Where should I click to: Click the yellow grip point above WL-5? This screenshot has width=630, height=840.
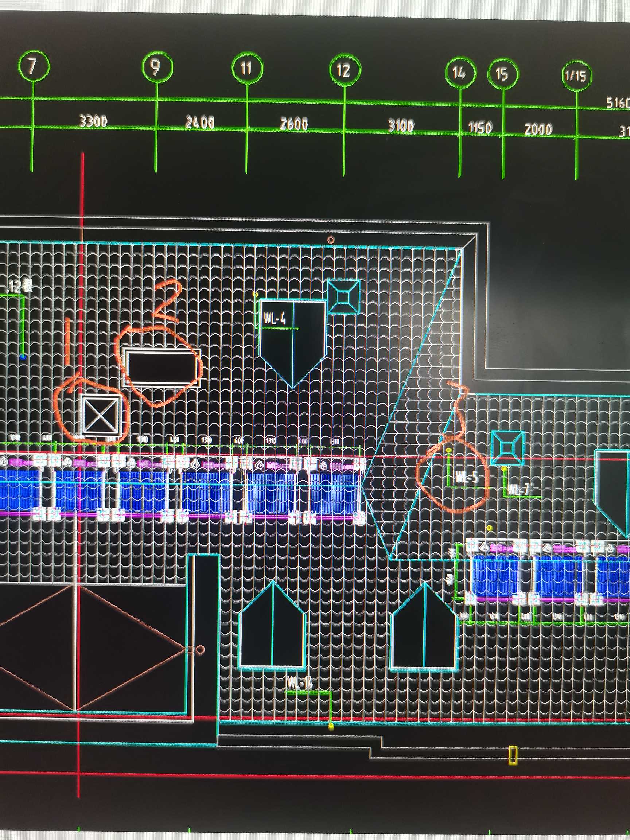[448, 450]
